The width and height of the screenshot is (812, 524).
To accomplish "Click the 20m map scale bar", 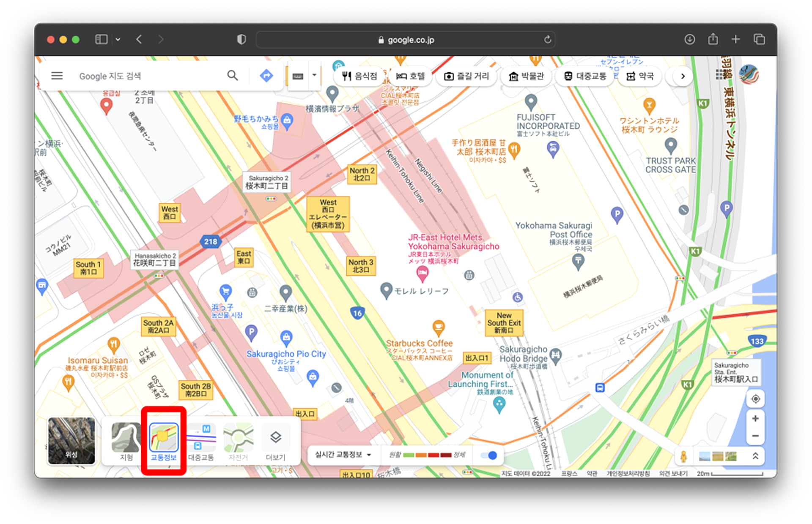I will [730, 474].
